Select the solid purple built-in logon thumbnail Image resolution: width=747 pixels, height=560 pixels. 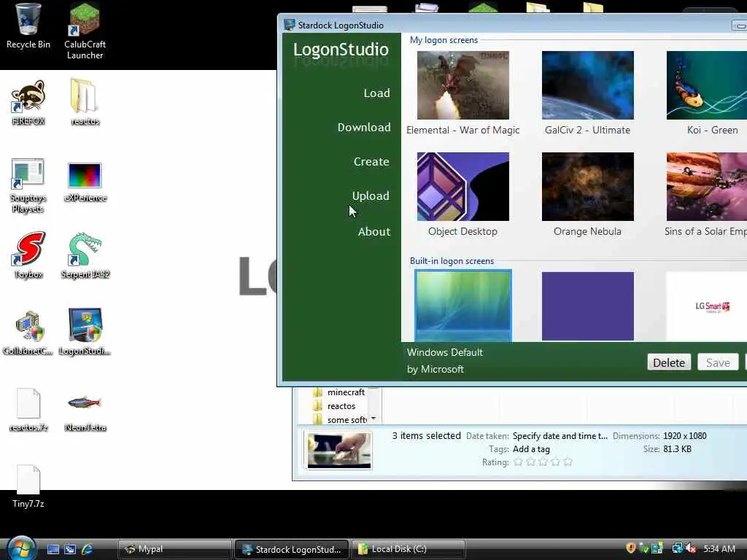587,306
